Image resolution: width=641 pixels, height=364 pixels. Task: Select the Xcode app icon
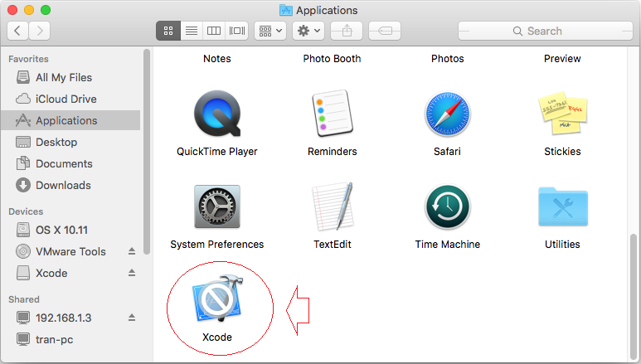pos(217,298)
